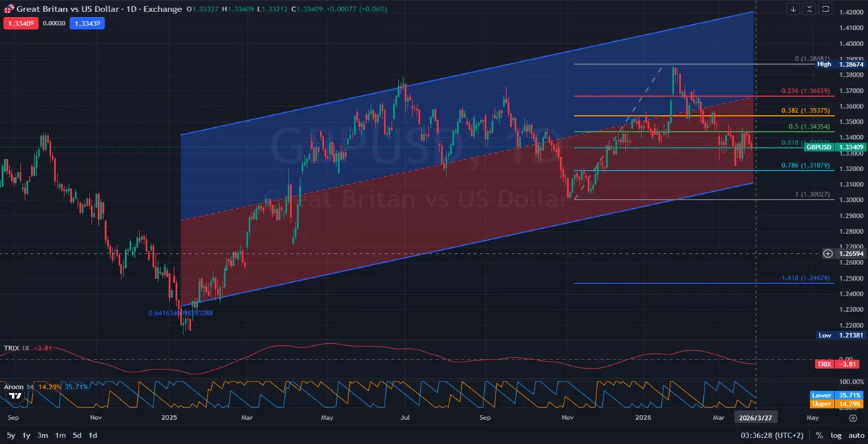The image size is (868, 444).
Task: Select the 3m date range
Action: 43,435
